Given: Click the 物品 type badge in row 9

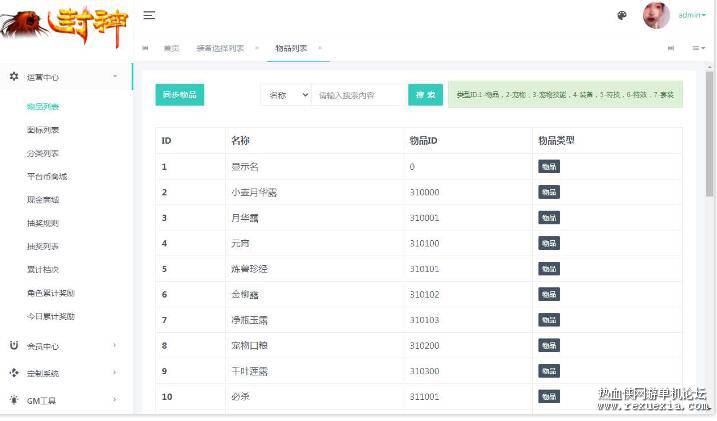Looking at the screenshot, I should pos(549,371).
